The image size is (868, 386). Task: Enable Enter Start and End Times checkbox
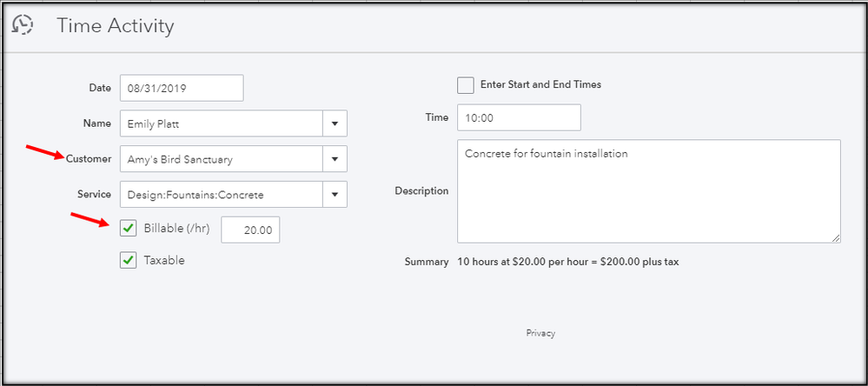click(466, 85)
